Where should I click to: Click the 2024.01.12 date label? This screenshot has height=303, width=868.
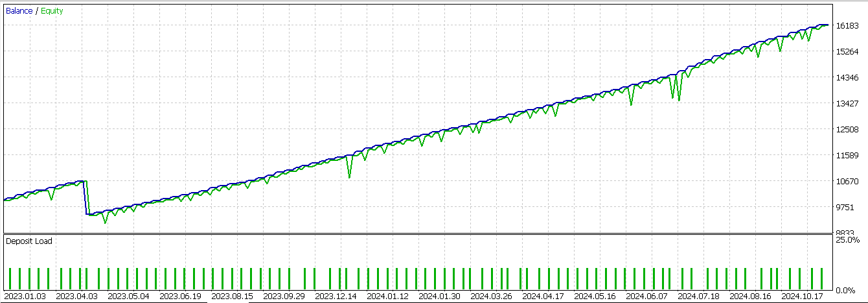tap(387, 297)
